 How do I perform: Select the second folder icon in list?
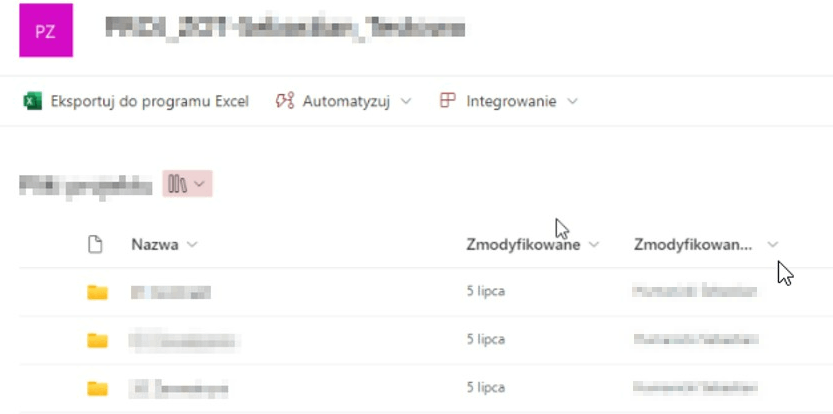tap(97, 340)
